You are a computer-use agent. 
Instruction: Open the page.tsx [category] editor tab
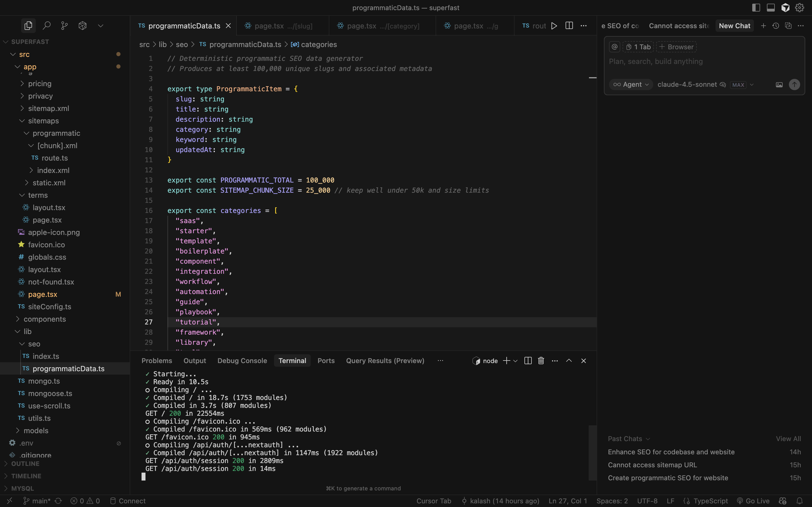(382, 26)
